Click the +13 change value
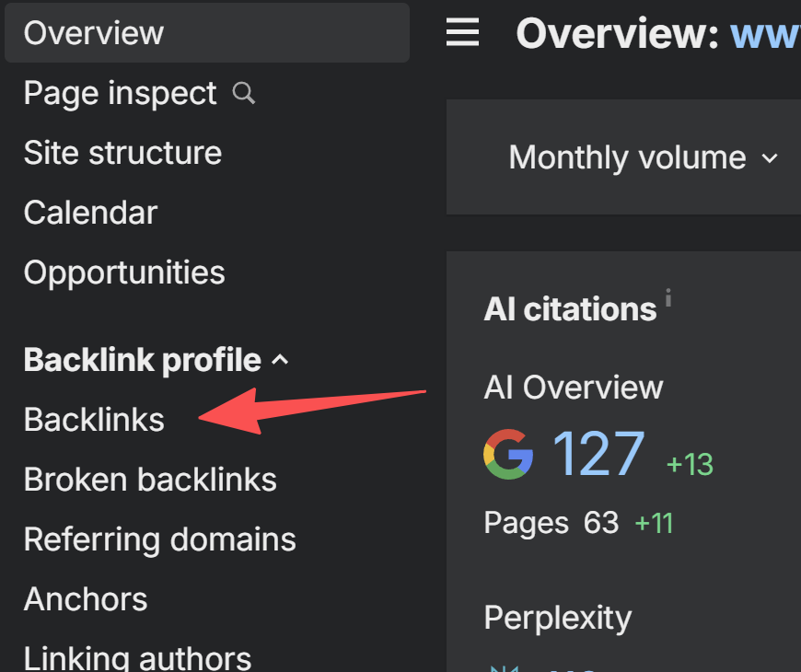 690,464
